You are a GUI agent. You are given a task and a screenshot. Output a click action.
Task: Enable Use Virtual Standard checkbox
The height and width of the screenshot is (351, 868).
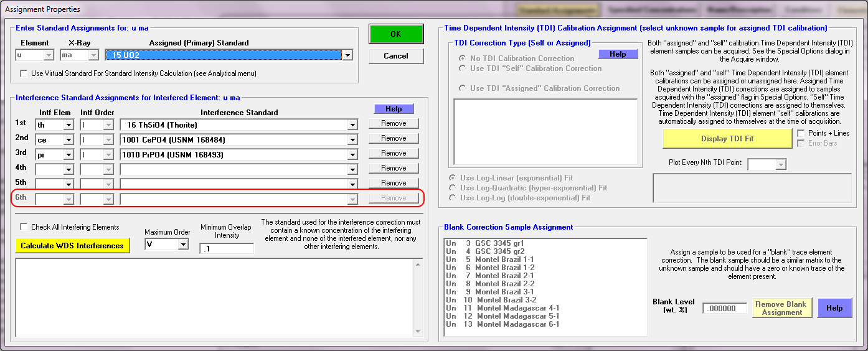[x=24, y=73]
